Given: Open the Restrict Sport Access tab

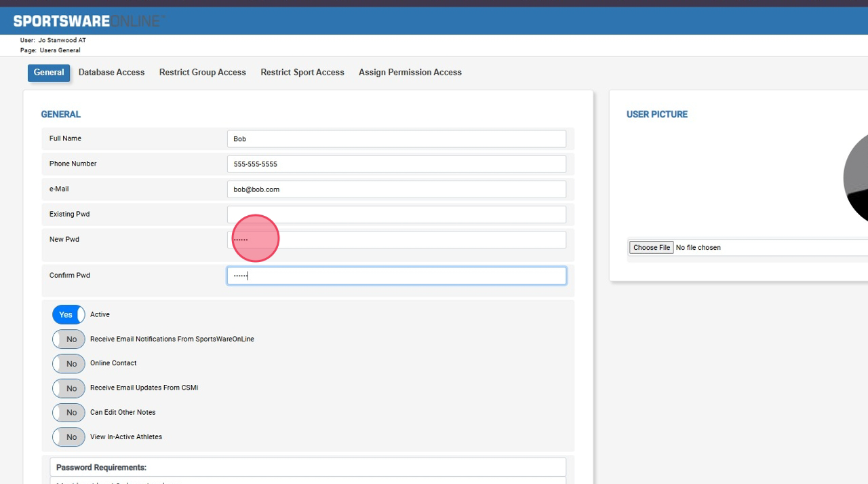Looking at the screenshot, I should [x=302, y=73].
